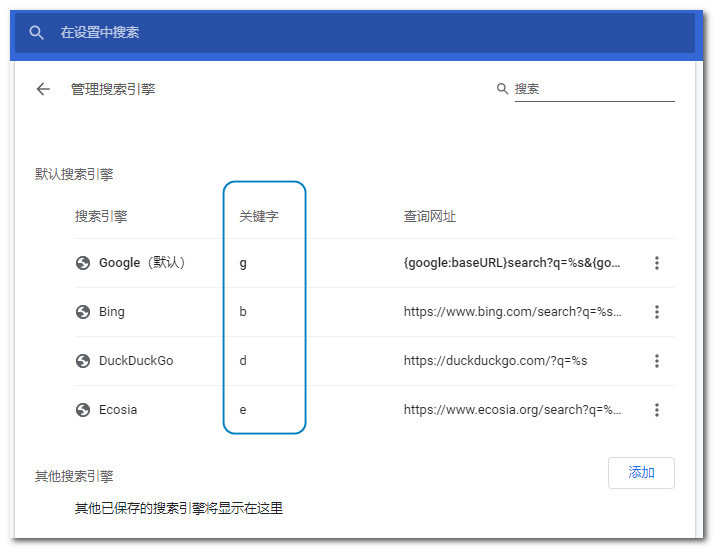Screen dimensions: 714x549
Task: Click the globe icon for Google
Action: coord(83,263)
